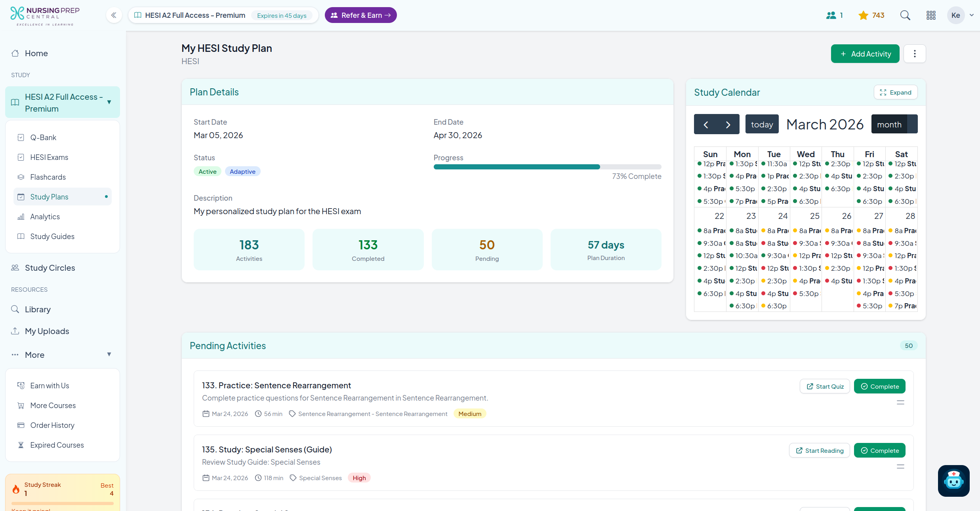Viewport: 980px width, 511px height.
Task: Go to Flashcards in the sidebar
Action: point(48,177)
